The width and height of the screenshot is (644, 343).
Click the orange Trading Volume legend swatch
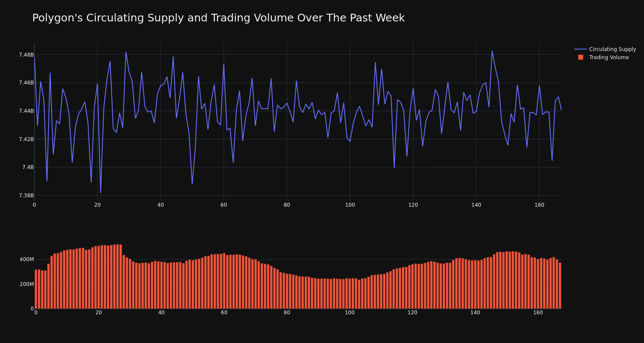click(580, 57)
